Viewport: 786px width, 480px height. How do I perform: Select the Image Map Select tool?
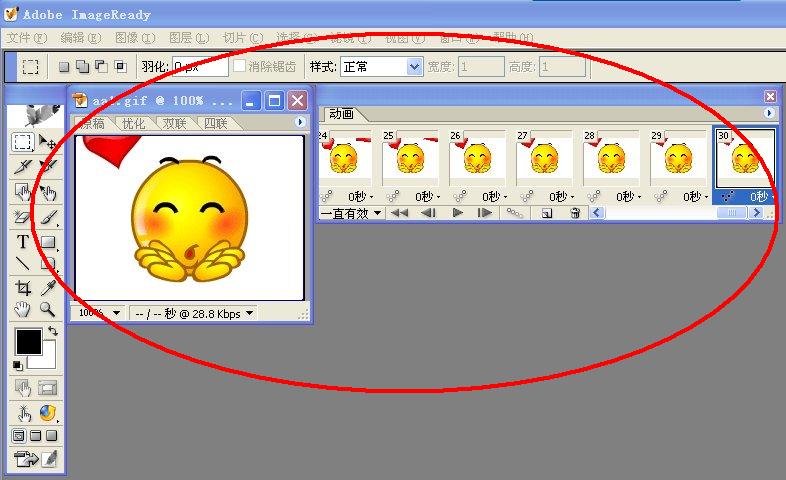48,192
